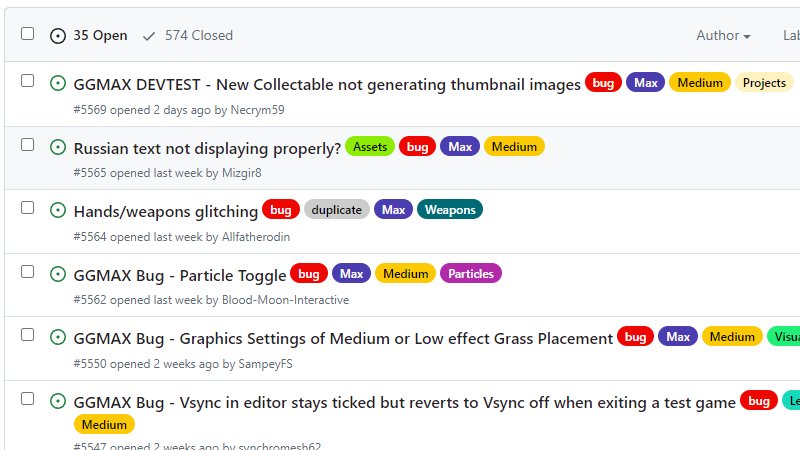
Task: Click the open circle icon beside 35 Open
Action: (58, 36)
